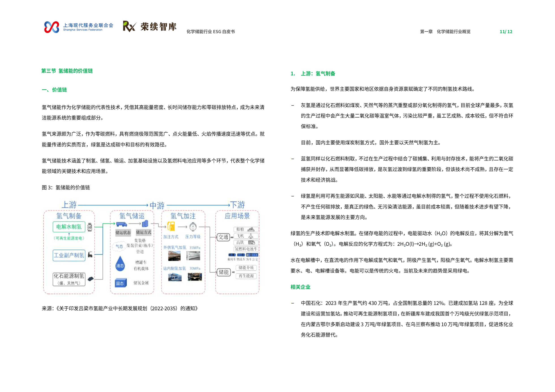Click the 再生能源 label box
Viewport: 555px width, 392px height.
pyautogui.click(x=246, y=276)
